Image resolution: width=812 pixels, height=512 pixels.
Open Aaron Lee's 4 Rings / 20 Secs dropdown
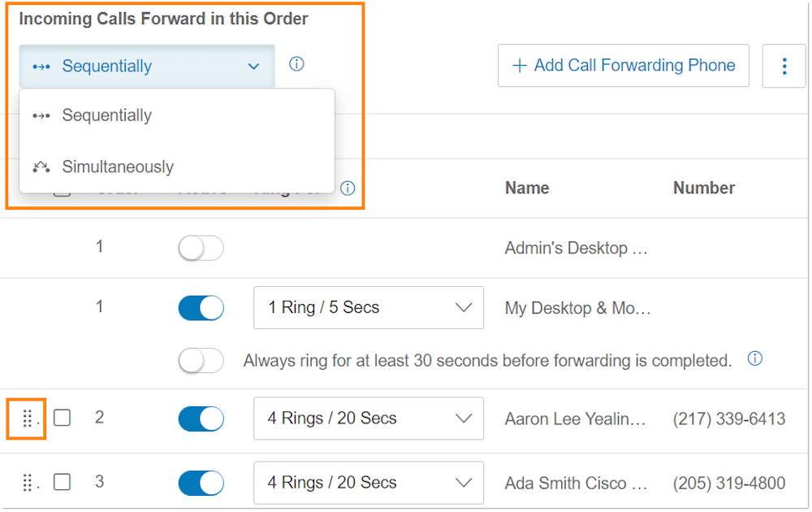click(x=368, y=419)
